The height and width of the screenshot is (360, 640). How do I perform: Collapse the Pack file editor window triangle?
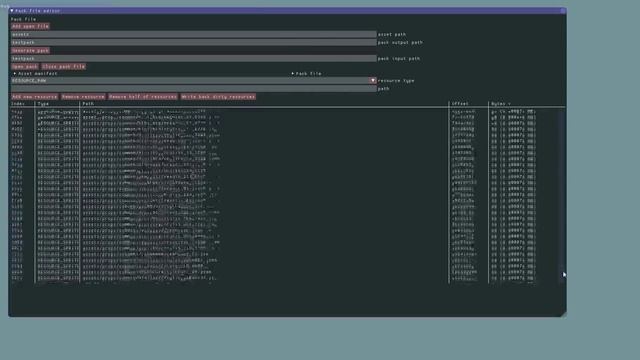[12, 11]
